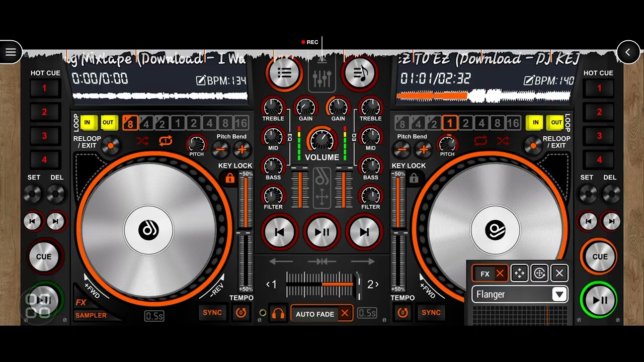This screenshot has height=362, width=644.
Task: Toggle right deck key lock padlock
Action: (x=414, y=178)
